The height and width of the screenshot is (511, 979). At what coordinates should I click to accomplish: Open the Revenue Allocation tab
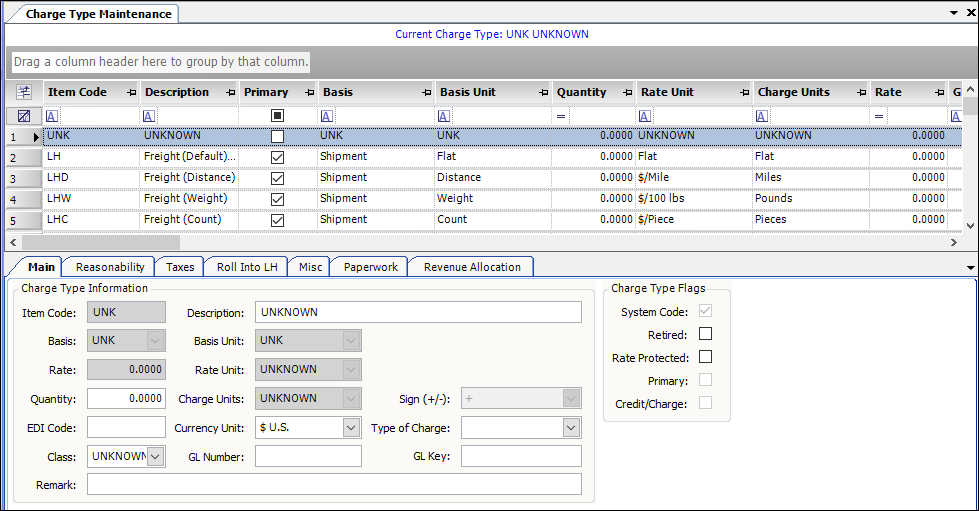click(x=472, y=267)
